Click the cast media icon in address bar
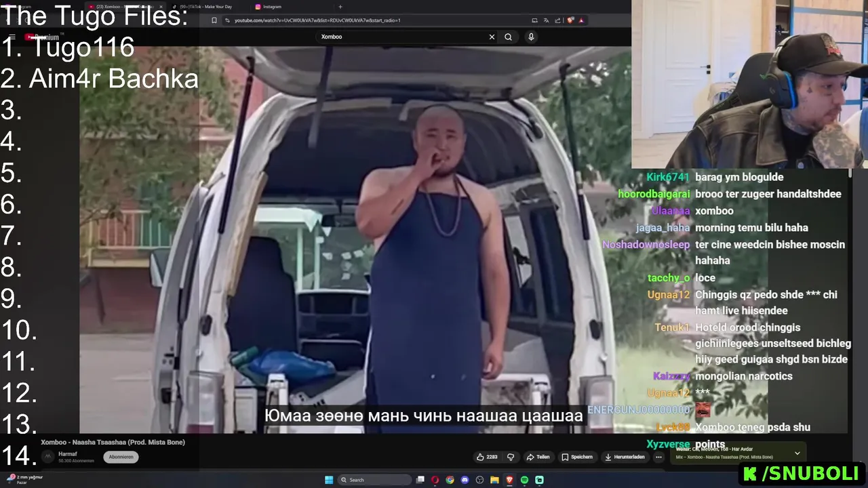Viewport: 868px width, 488px height. pyautogui.click(x=534, y=20)
